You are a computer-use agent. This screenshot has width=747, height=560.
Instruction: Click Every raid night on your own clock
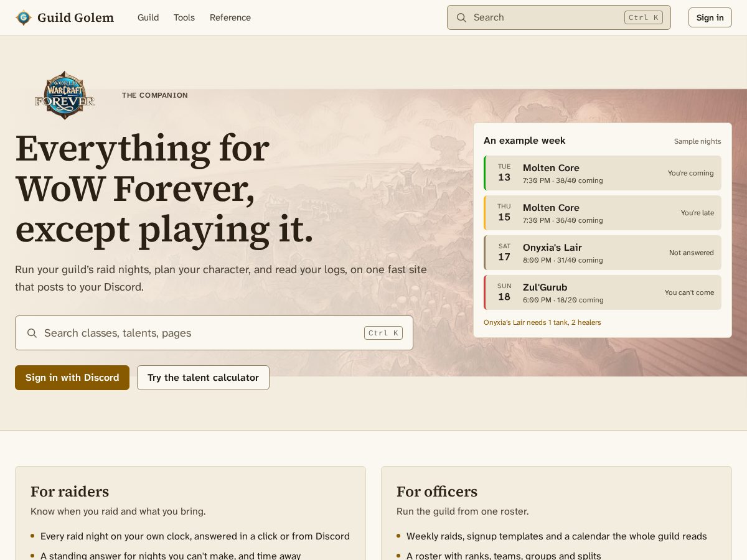195,536
